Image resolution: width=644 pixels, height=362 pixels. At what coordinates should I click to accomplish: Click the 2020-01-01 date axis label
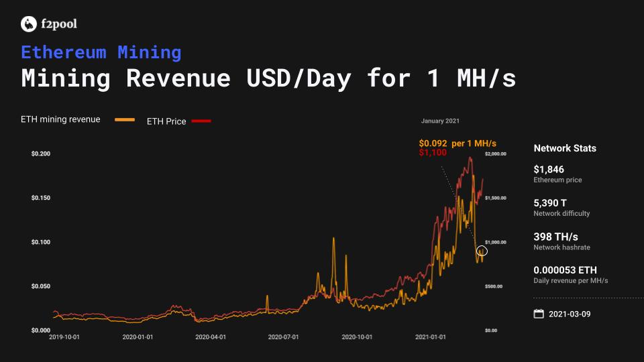point(138,337)
